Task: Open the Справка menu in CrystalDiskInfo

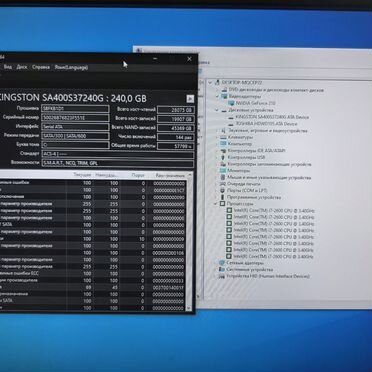Action: [41, 67]
